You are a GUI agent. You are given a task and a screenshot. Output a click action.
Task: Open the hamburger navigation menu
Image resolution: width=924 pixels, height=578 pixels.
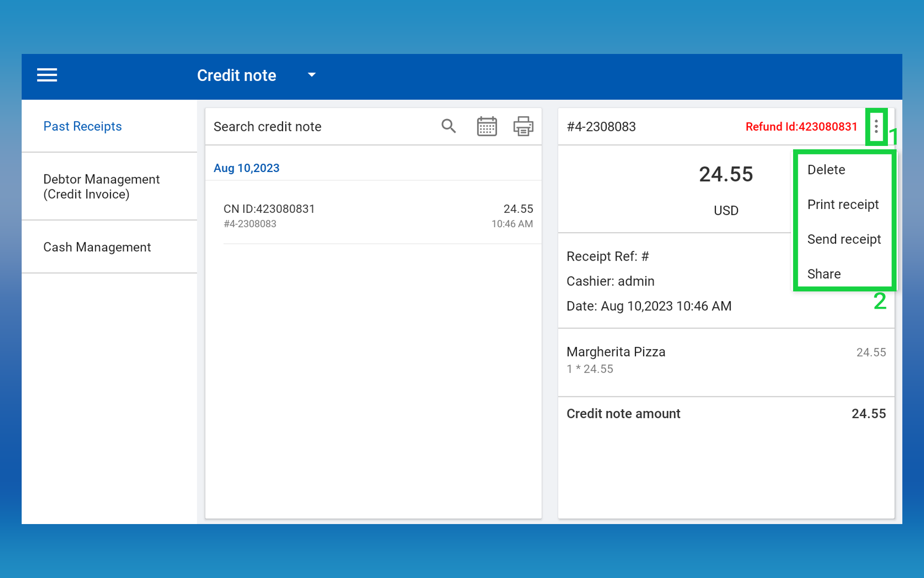(47, 75)
